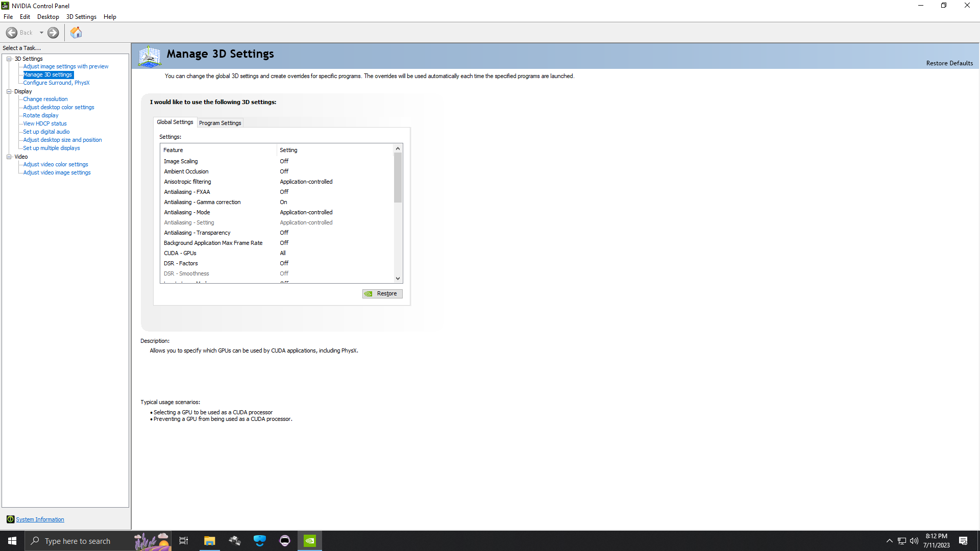980x551 pixels.
Task: Collapse the Display tree node
Action: tap(9, 91)
